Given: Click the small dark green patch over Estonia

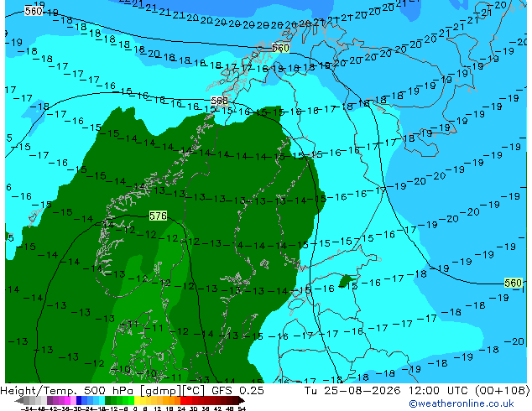Looking at the screenshot, I should [346, 281].
